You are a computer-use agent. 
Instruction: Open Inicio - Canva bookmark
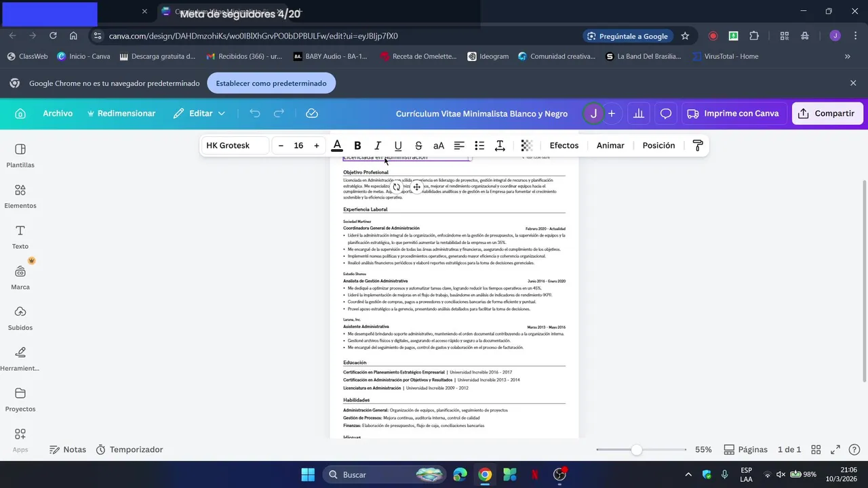pyautogui.click(x=83, y=56)
